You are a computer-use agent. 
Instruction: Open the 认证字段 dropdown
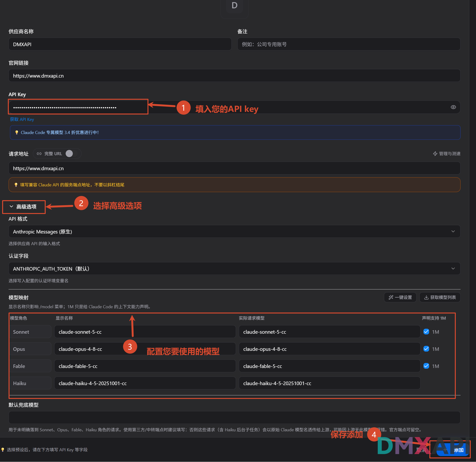pyautogui.click(x=234, y=268)
